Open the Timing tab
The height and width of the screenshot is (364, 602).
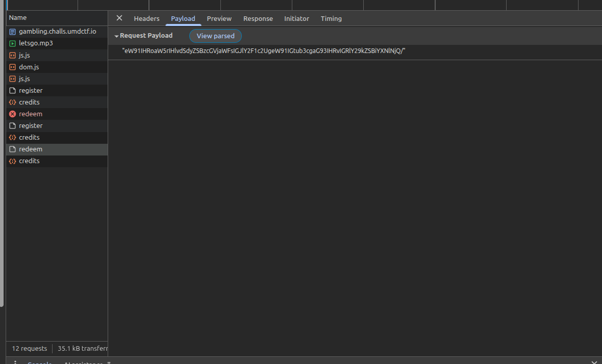coord(331,18)
